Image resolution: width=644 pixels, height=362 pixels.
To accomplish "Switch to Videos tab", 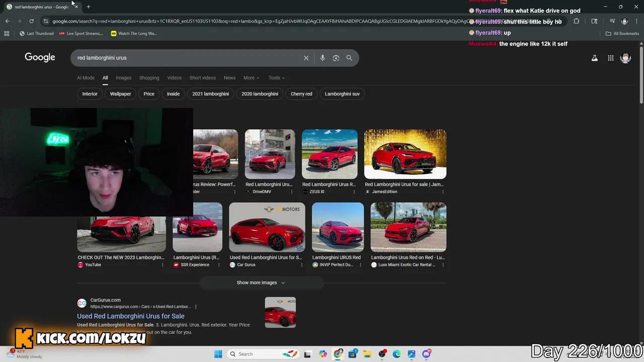I will tap(174, 78).
